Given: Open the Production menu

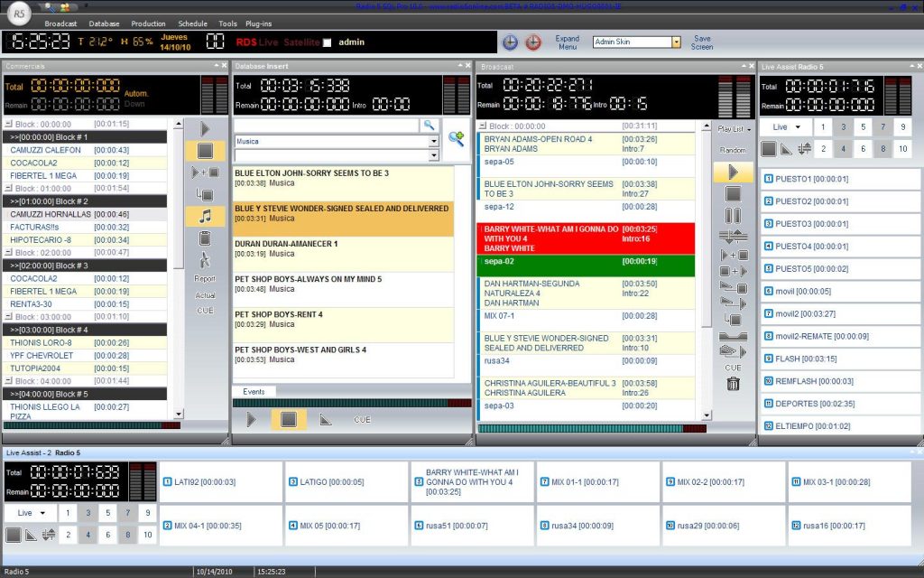Looking at the screenshot, I should tap(148, 23).
